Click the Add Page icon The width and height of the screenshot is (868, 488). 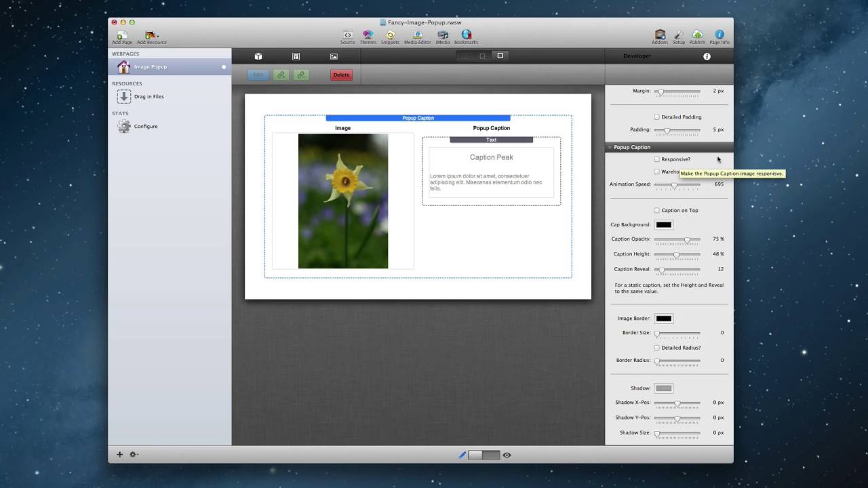click(x=122, y=35)
